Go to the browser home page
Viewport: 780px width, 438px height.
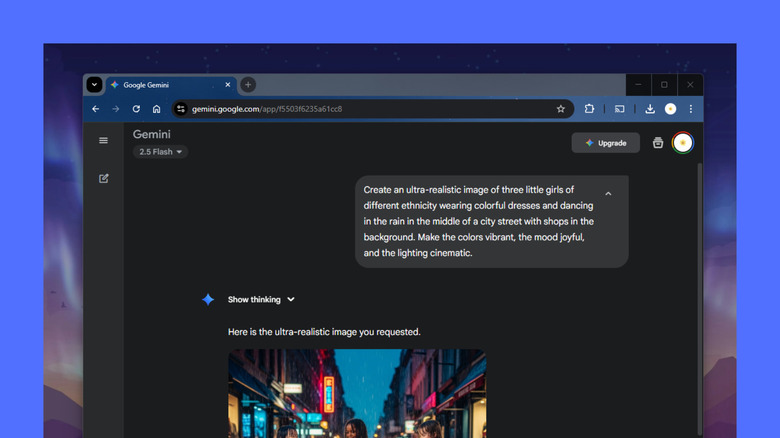(x=156, y=109)
